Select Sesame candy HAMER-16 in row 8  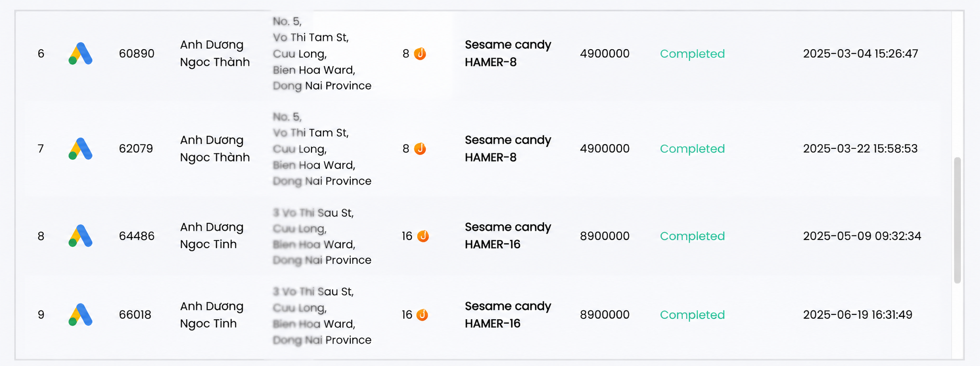pyautogui.click(x=508, y=236)
